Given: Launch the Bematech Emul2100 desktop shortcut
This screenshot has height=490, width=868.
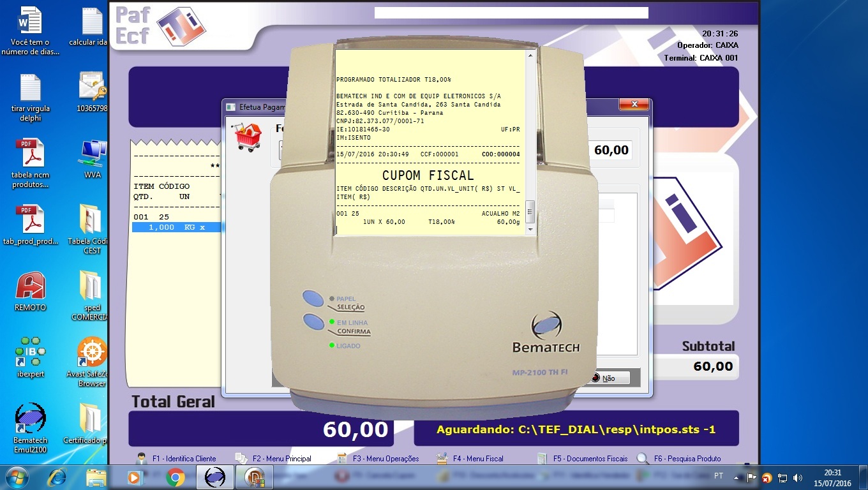Looking at the screenshot, I should click(x=30, y=428).
